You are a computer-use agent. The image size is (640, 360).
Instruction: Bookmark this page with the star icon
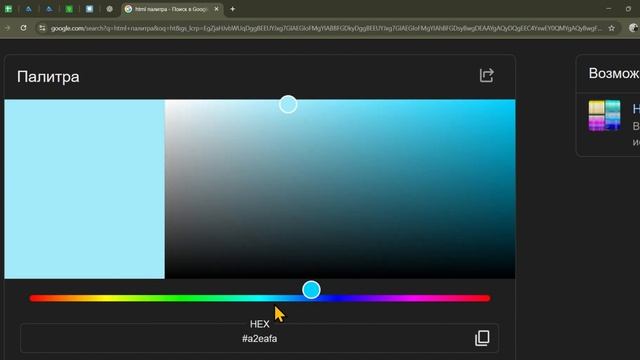(x=611, y=28)
